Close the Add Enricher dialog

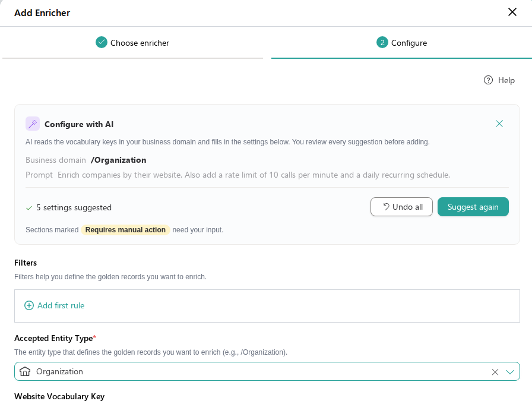(512, 12)
